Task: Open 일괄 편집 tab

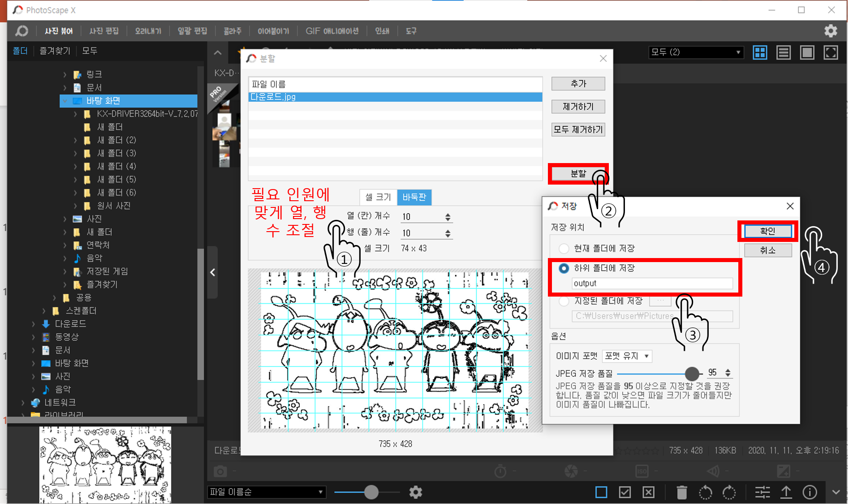Action: pos(192,31)
